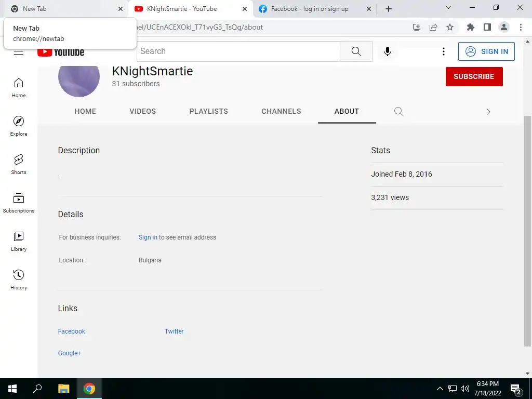Show hidden system tray icons
The image size is (532, 399).
click(440, 389)
